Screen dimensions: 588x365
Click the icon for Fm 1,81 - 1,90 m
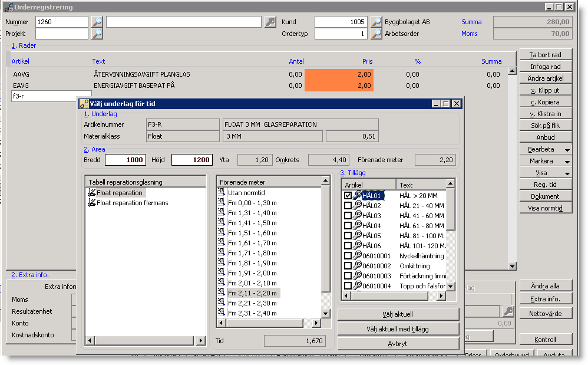coord(222,262)
